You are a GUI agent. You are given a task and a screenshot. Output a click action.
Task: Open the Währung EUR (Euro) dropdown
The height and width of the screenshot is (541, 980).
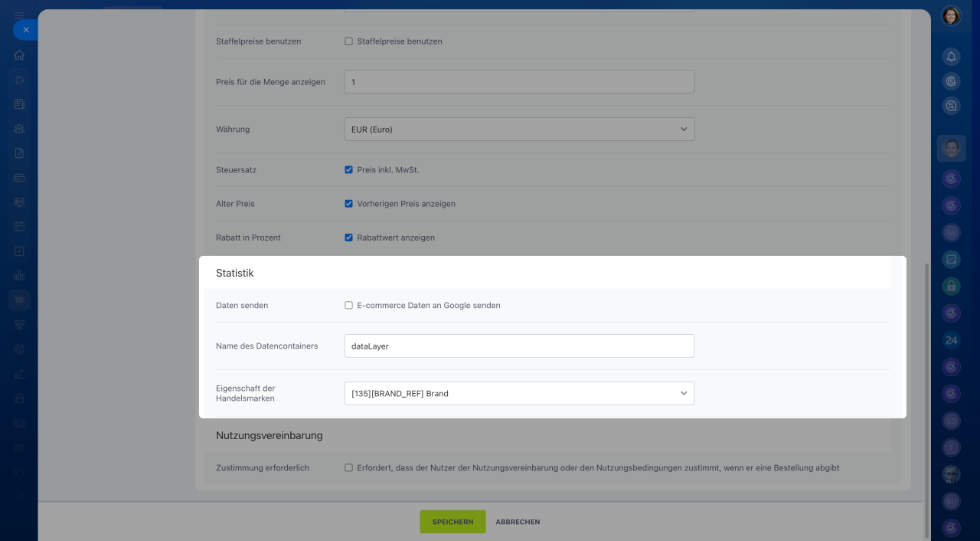point(519,130)
